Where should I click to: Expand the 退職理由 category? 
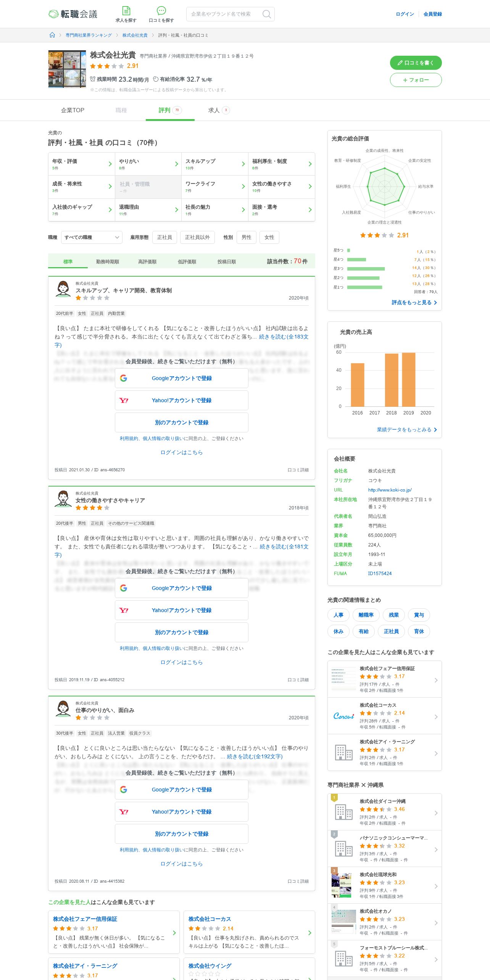148,210
